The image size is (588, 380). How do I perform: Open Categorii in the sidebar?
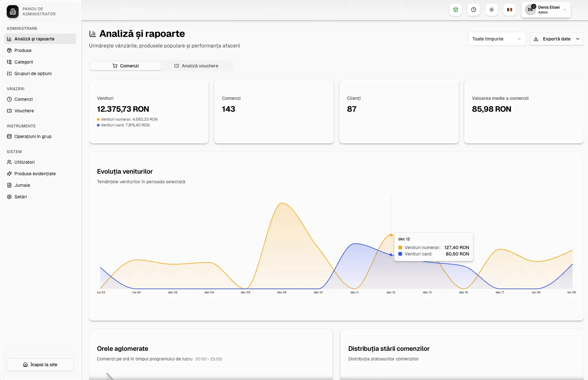pos(23,62)
